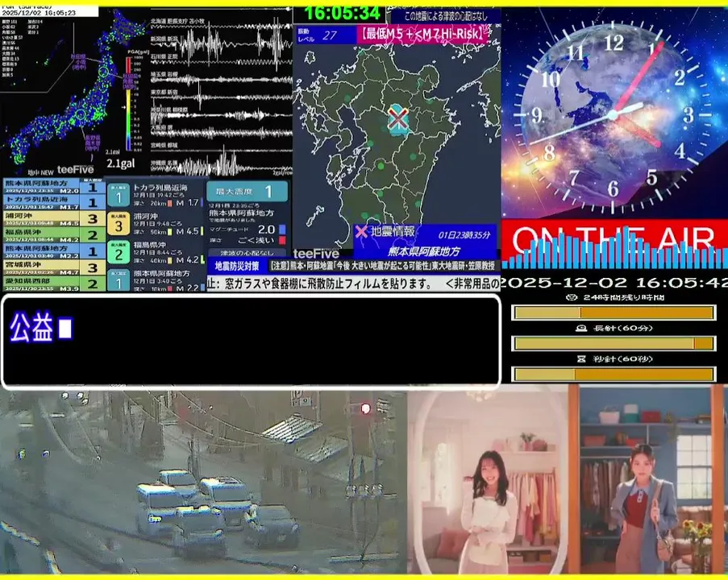Screen dimensions: 728x580
Task: Click 北海道 胆振支庁 苫小牧 seismograph trace
Action: point(222,26)
